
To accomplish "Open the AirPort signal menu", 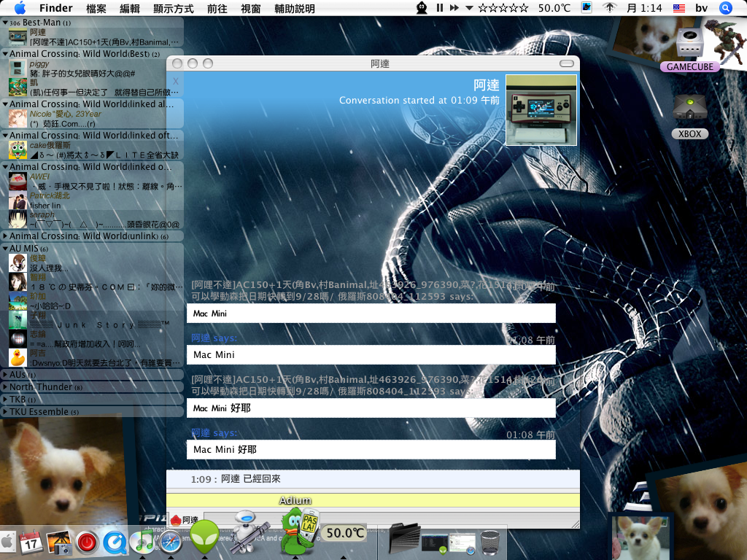I will click(609, 8).
